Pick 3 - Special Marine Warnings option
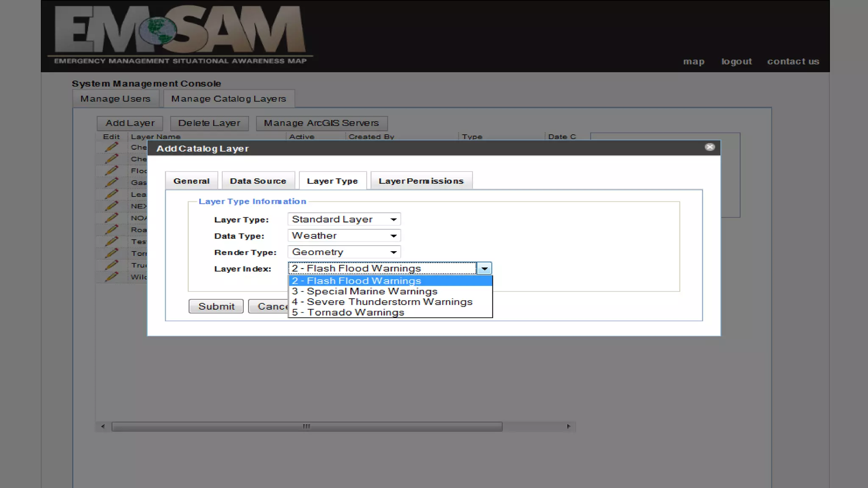The width and height of the screenshot is (868, 488). click(x=364, y=291)
